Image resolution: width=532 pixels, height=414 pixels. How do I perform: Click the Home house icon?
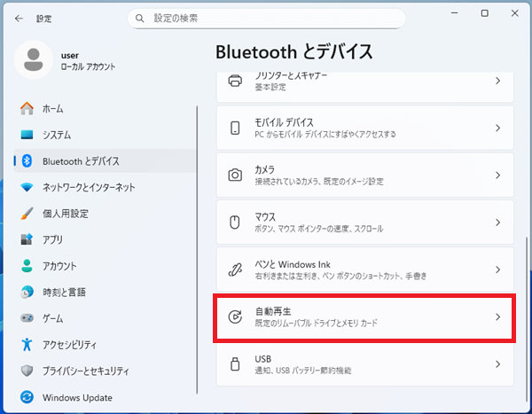coord(27,108)
